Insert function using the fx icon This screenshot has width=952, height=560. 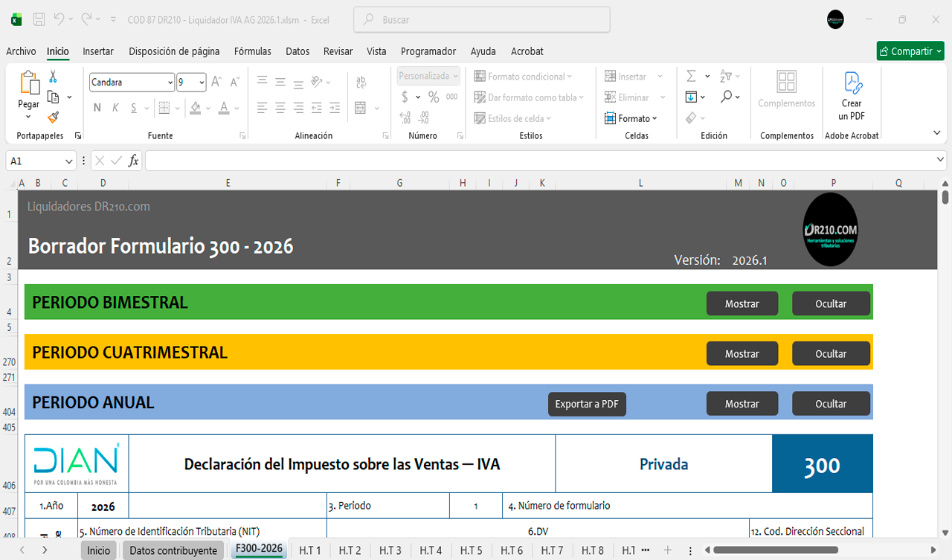133,161
